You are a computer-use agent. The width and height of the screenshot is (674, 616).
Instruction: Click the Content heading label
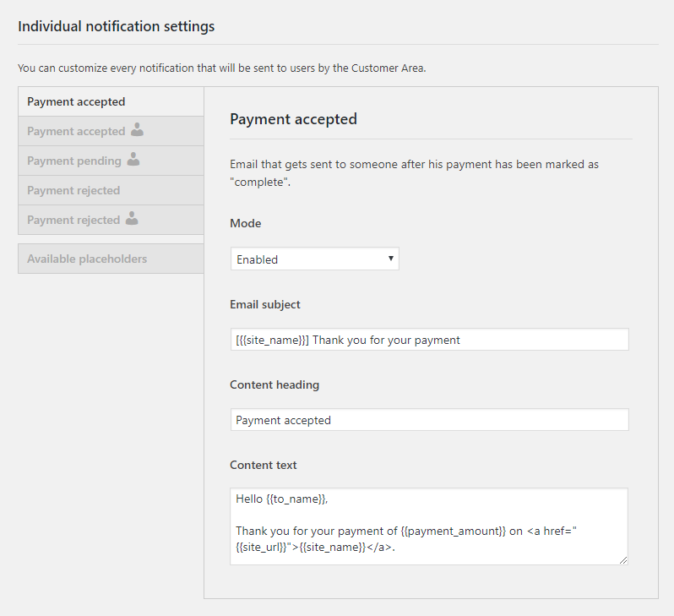tap(274, 384)
